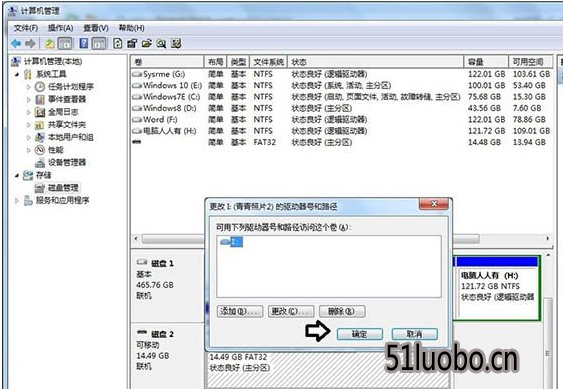This screenshot has height=389, width=563.
Task: Expand the 性能 tree node
Action: [x=29, y=150]
